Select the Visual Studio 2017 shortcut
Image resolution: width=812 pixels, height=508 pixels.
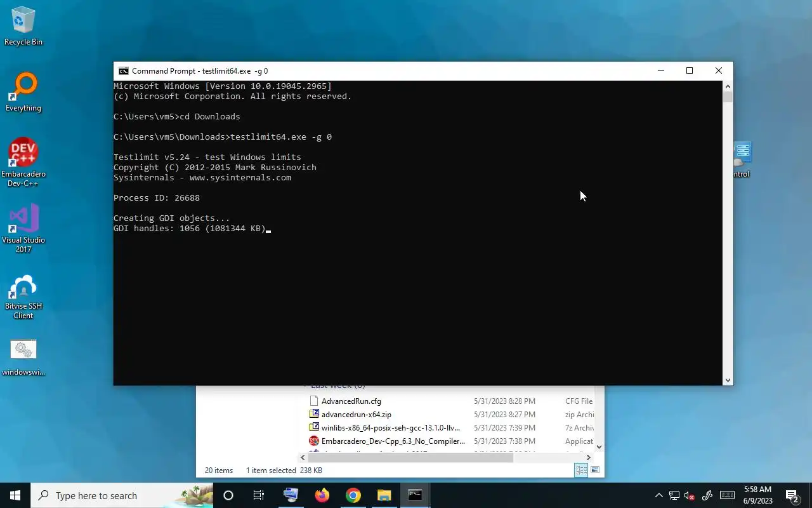pos(23,229)
